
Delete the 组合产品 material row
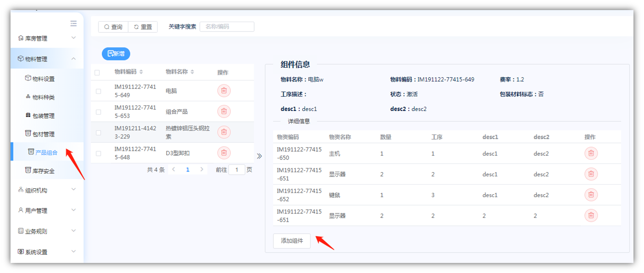point(224,111)
